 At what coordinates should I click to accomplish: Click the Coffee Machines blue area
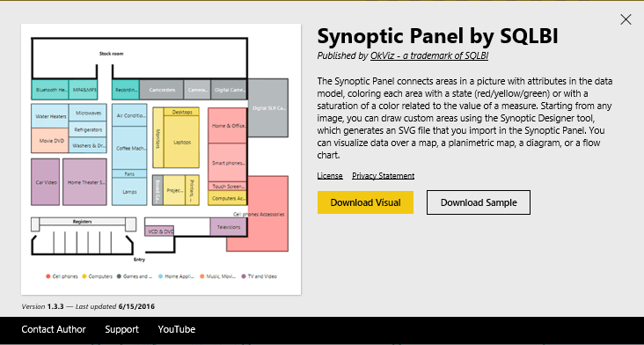point(129,148)
